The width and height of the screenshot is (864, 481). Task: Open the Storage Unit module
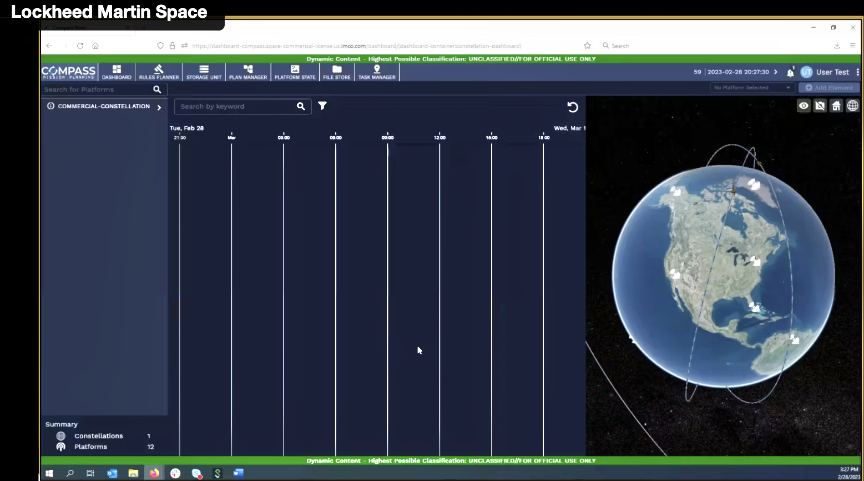[x=203, y=72]
